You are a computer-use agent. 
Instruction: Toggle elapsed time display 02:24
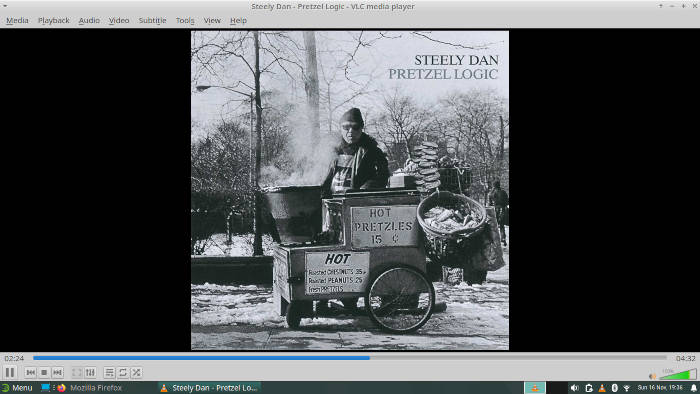click(14, 358)
